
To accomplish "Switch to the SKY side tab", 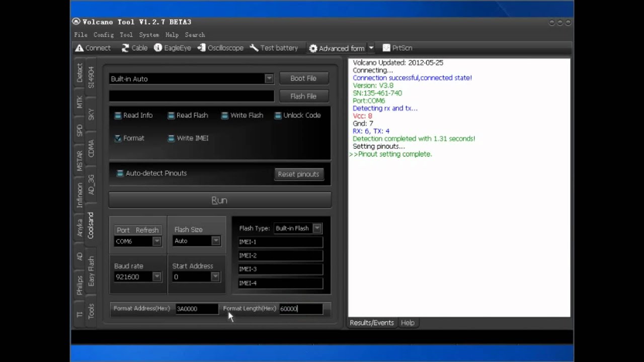I will (x=91, y=115).
